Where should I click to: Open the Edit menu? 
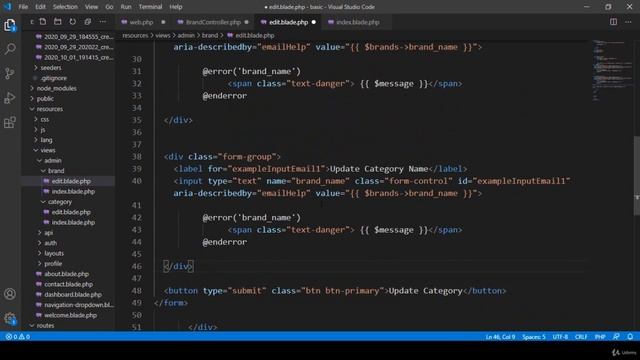tap(40, 7)
